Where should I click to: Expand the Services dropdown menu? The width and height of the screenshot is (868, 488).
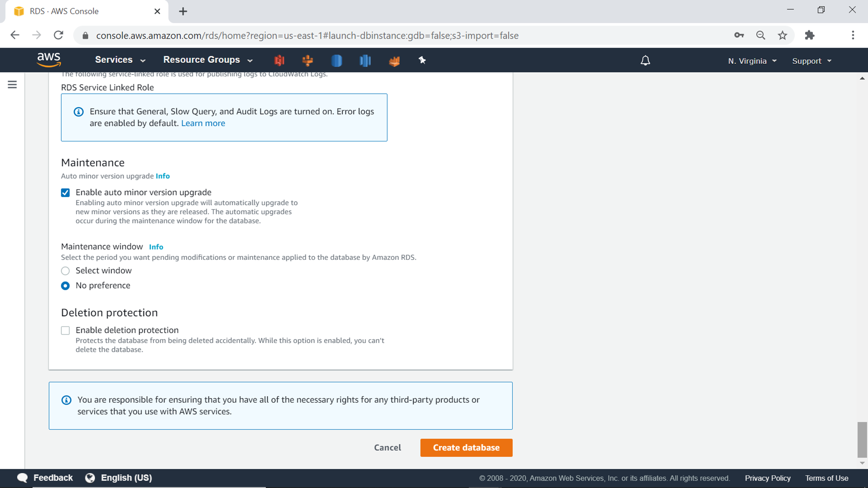click(120, 60)
